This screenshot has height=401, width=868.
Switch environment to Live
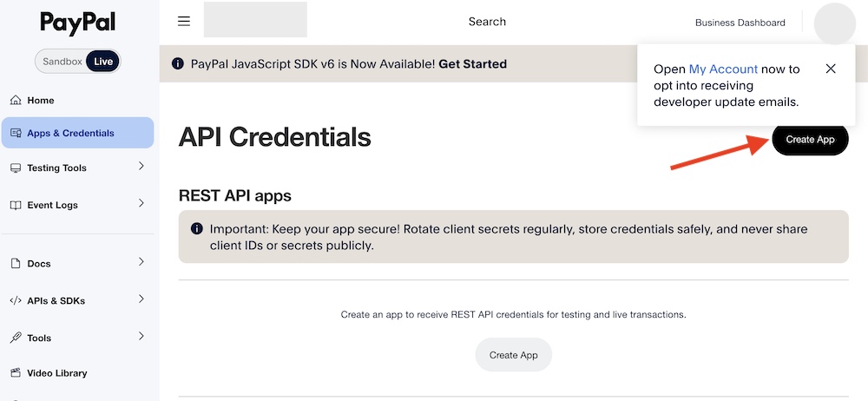point(103,62)
